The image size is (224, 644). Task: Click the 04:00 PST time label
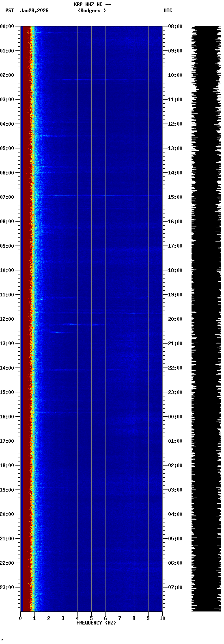click(x=7, y=124)
